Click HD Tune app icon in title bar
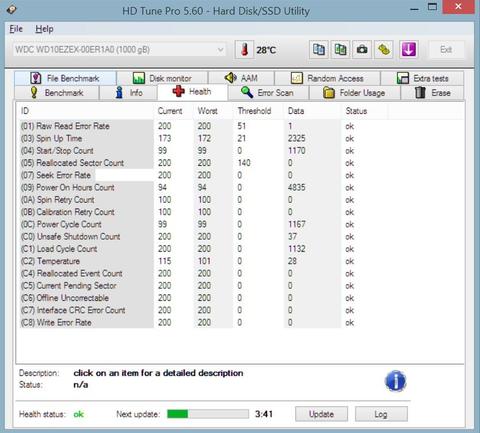 click(12, 9)
